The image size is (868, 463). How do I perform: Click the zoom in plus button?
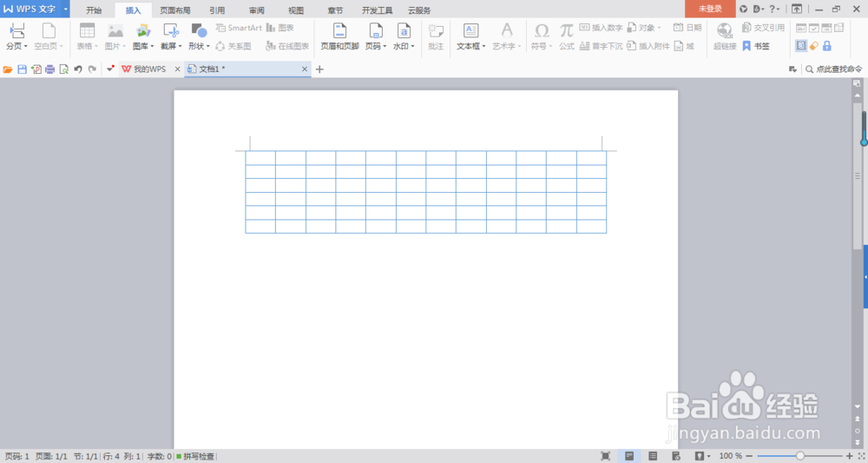click(x=850, y=456)
